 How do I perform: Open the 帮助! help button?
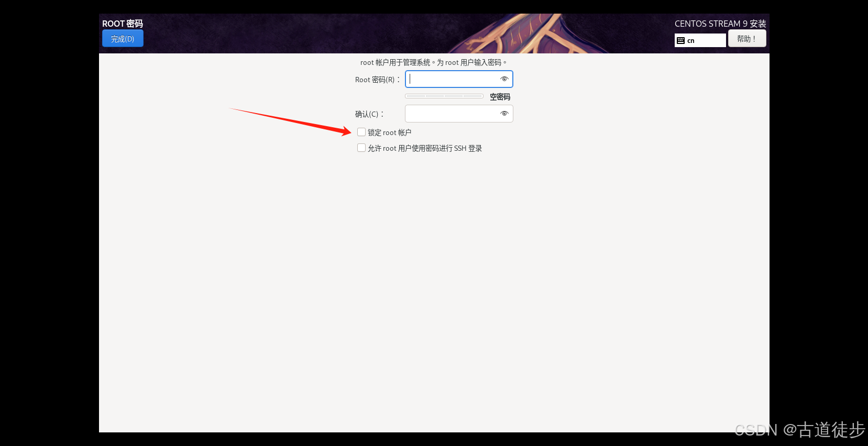[x=747, y=38]
